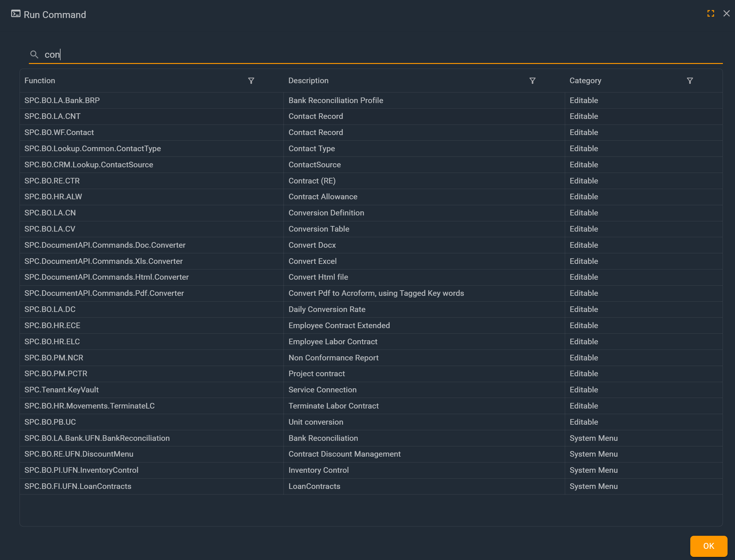
Task: Choose SPC.BO.CRM.Lookup.ContactSource
Action: pyautogui.click(x=89, y=165)
